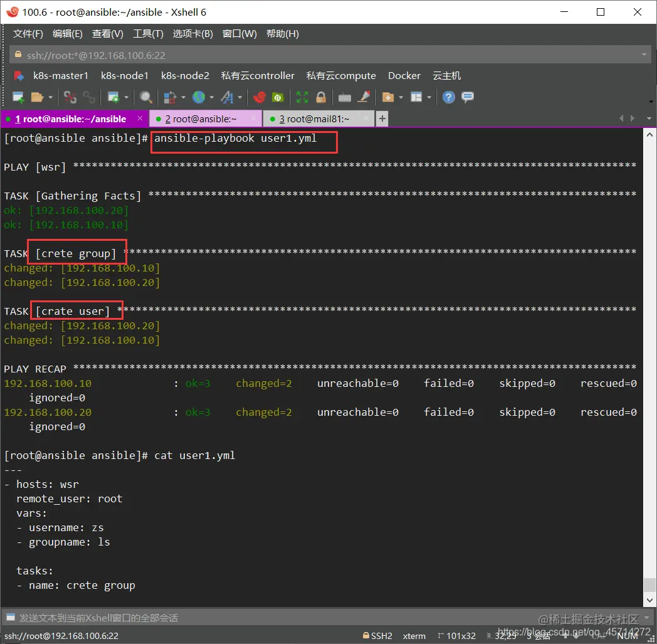Click the k8s-node1 quick button
This screenshot has height=644, width=657.
point(125,76)
